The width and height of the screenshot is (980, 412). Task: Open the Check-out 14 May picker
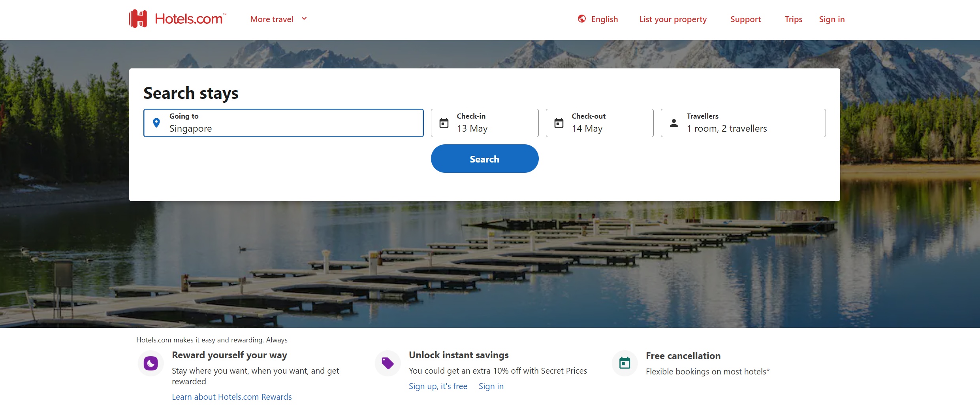click(600, 123)
